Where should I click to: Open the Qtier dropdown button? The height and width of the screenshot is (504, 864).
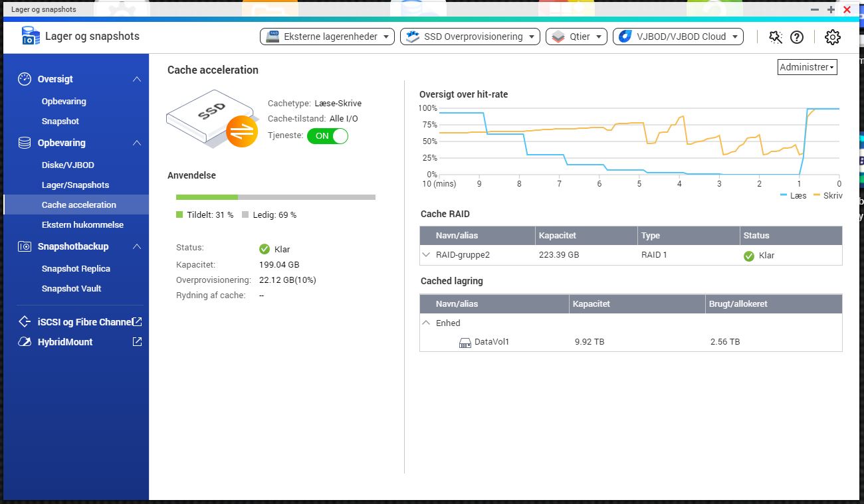576,37
